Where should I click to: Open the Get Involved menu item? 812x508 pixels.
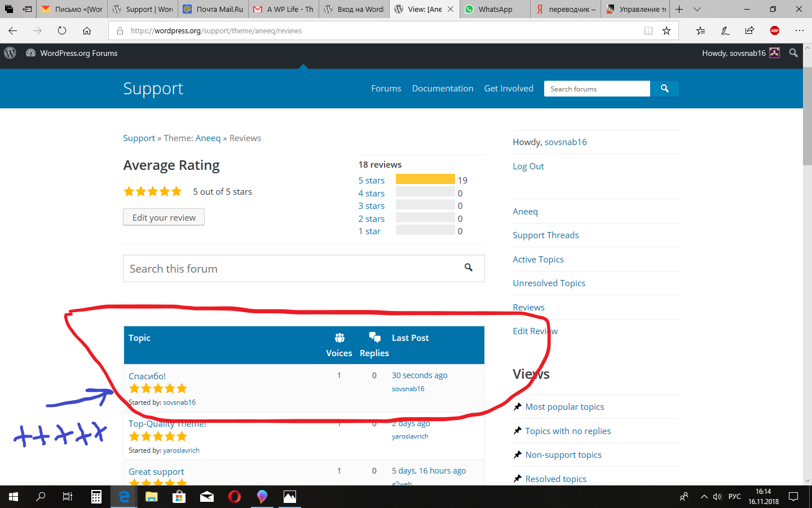pos(509,89)
